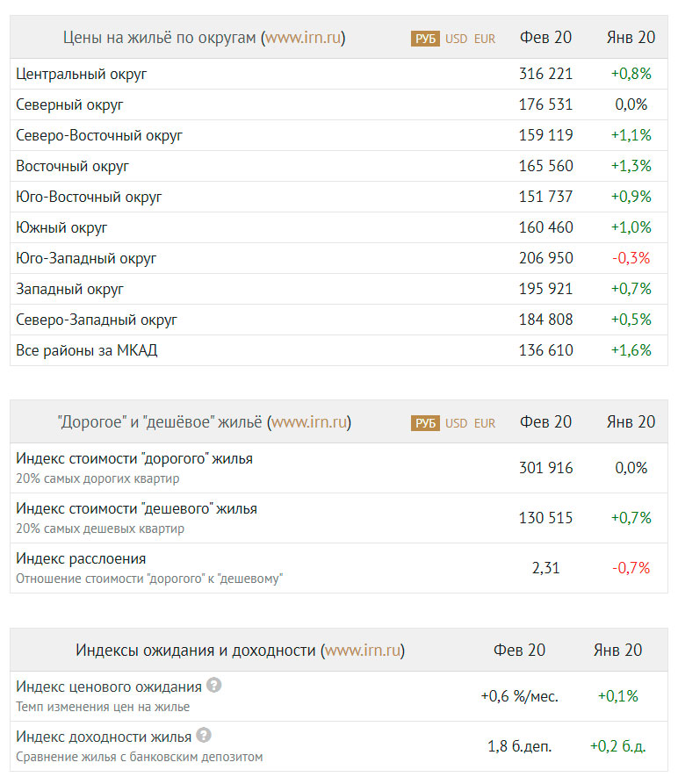Open www.irn.ru link in expectation indexes header
Viewport: 678px width, 784px height.
(363, 651)
